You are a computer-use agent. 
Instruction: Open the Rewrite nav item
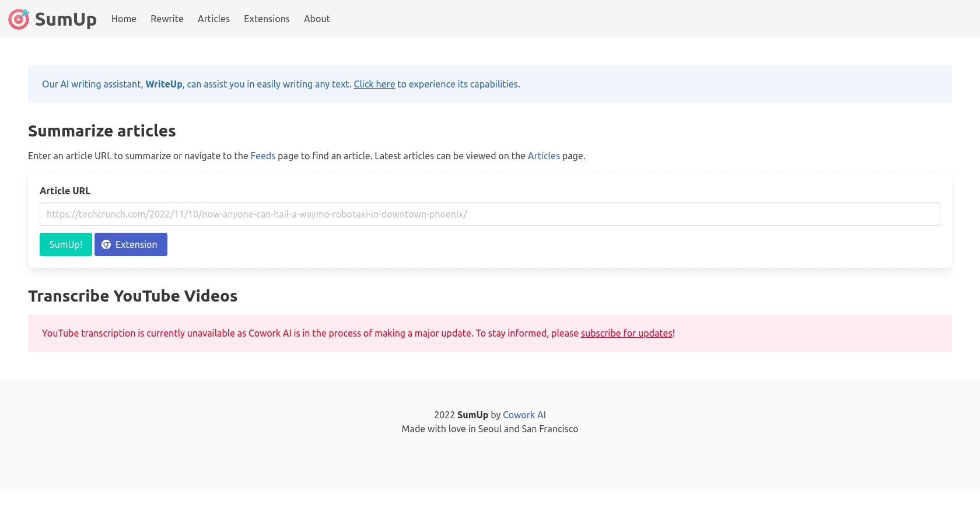167,19
